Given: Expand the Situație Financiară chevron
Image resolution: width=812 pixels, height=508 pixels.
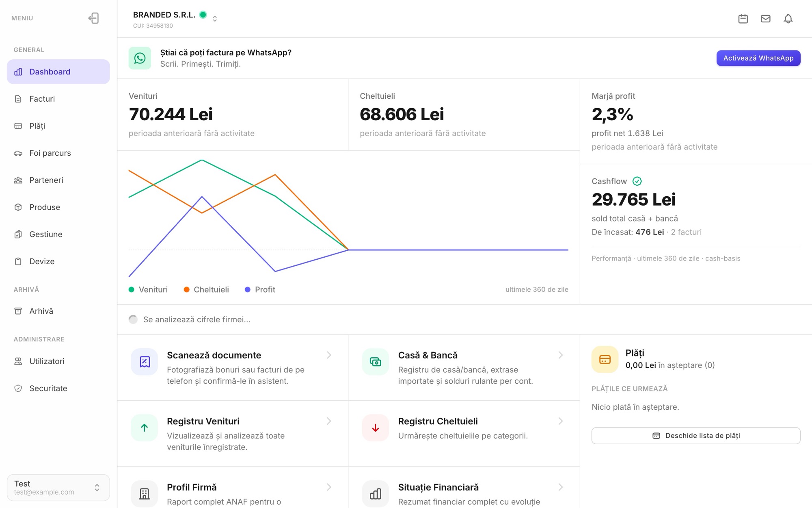Looking at the screenshot, I should click(x=560, y=487).
